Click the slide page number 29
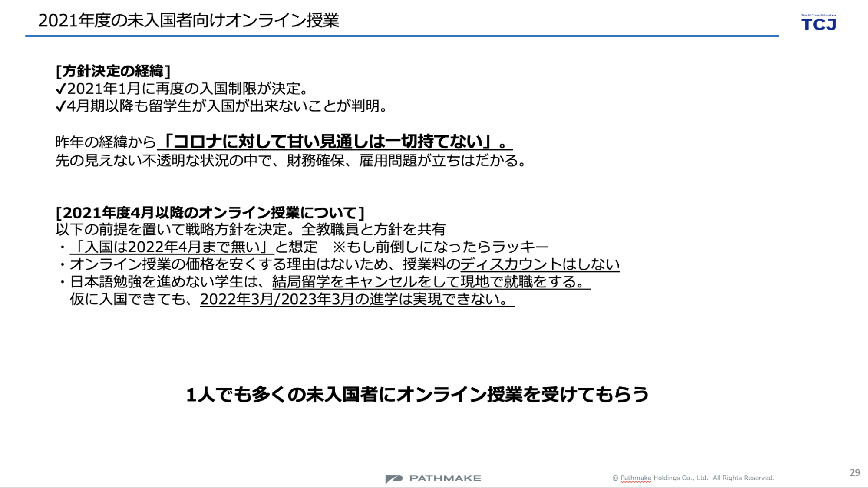The image size is (868, 488). pos(855,472)
